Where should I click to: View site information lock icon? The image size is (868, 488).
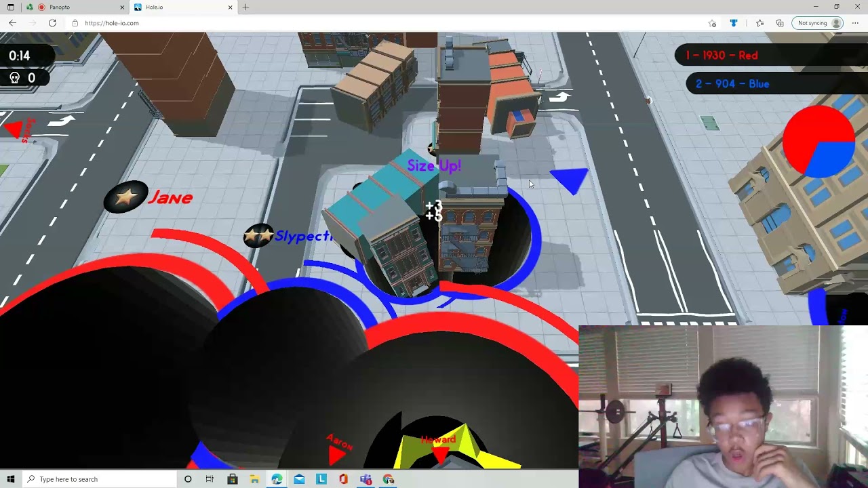pos(75,23)
